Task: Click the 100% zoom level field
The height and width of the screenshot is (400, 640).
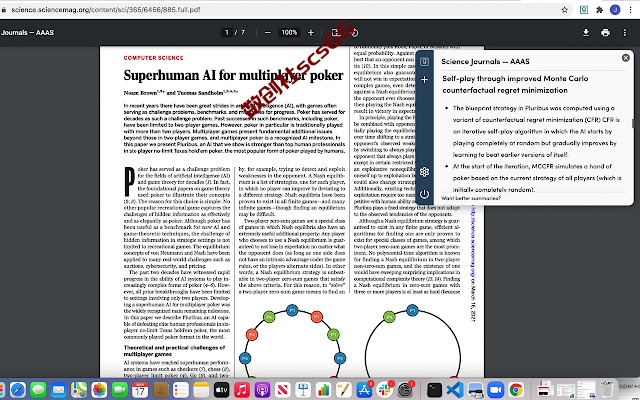Action: (x=289, y=32)
